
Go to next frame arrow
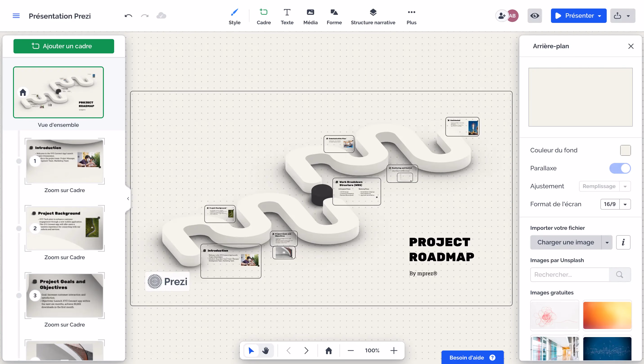pyautogui.click(x=306, y=351)
